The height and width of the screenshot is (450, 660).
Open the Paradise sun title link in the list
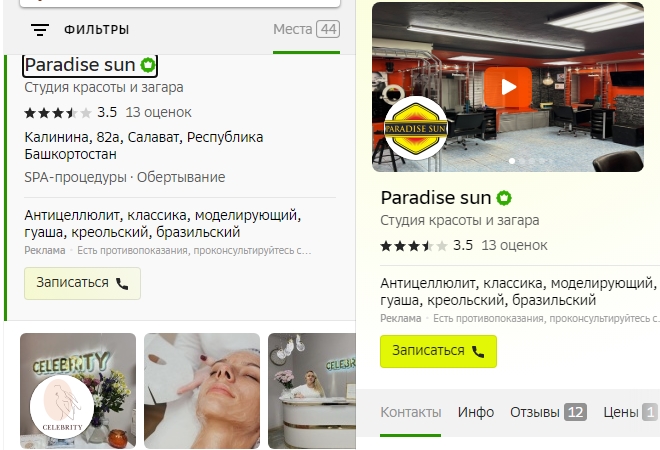point(80,65)
